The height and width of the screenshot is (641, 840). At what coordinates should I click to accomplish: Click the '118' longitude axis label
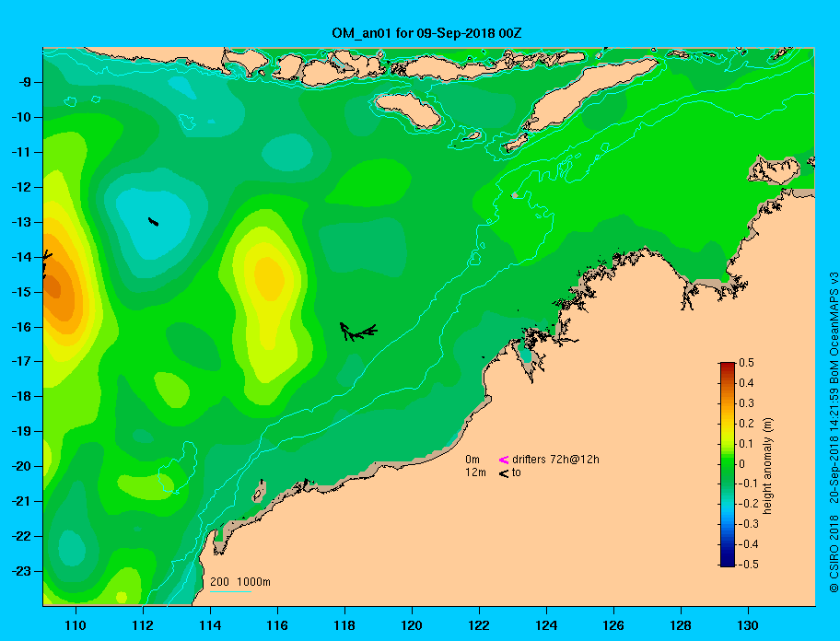pyautogui.click(x=344, y=625)
